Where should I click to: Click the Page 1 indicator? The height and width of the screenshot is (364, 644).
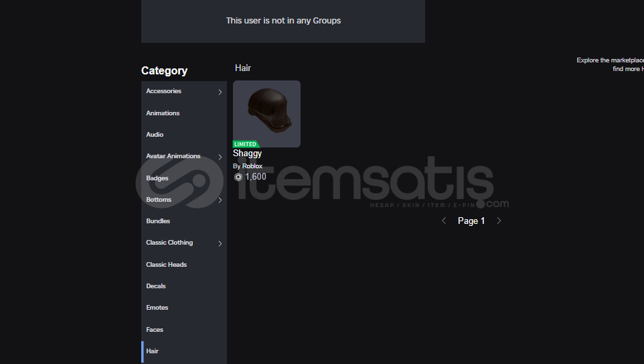pos(471,221)
